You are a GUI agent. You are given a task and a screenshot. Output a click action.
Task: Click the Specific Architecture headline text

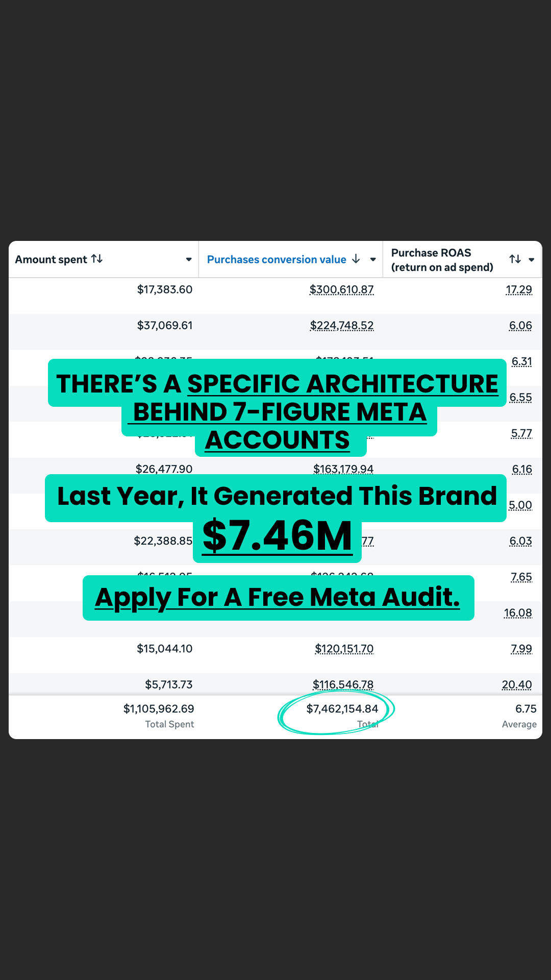(x=343, y=384)
